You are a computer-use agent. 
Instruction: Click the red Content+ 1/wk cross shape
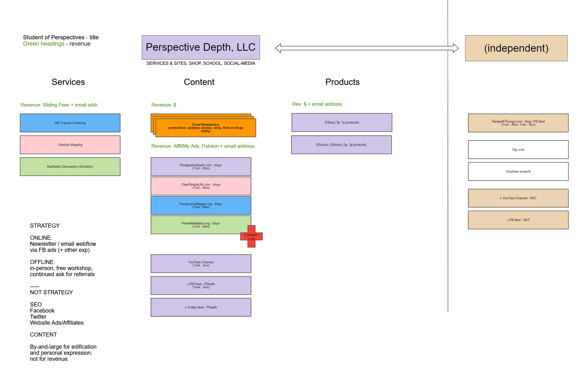[251, 236]
